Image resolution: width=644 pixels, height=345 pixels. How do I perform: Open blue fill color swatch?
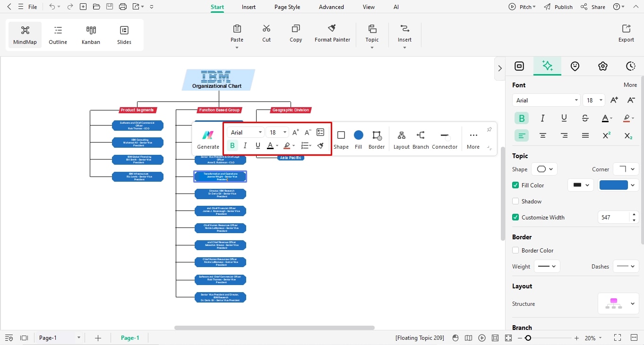click(619, 185)
